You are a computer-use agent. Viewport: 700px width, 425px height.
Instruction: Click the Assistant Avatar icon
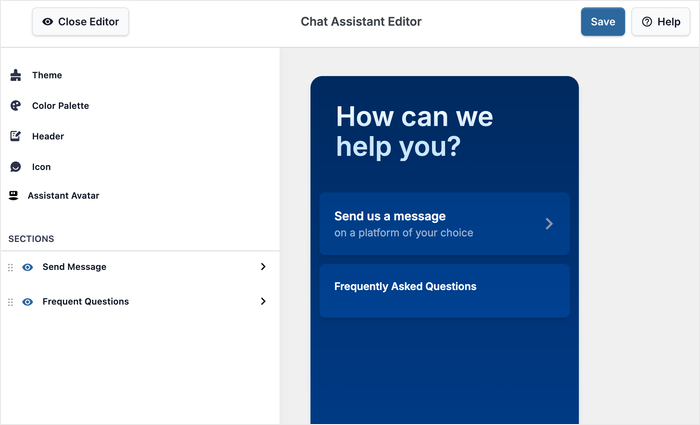coord(14,196)
